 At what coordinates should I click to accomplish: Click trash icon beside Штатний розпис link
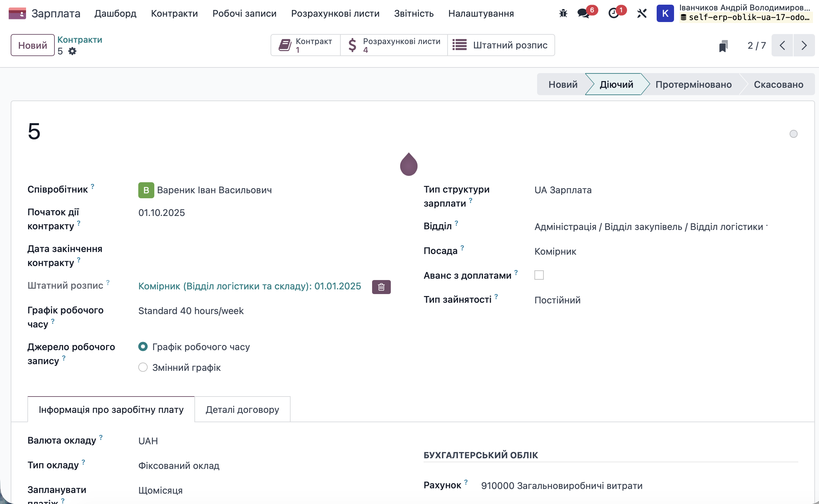click(381, 287)
